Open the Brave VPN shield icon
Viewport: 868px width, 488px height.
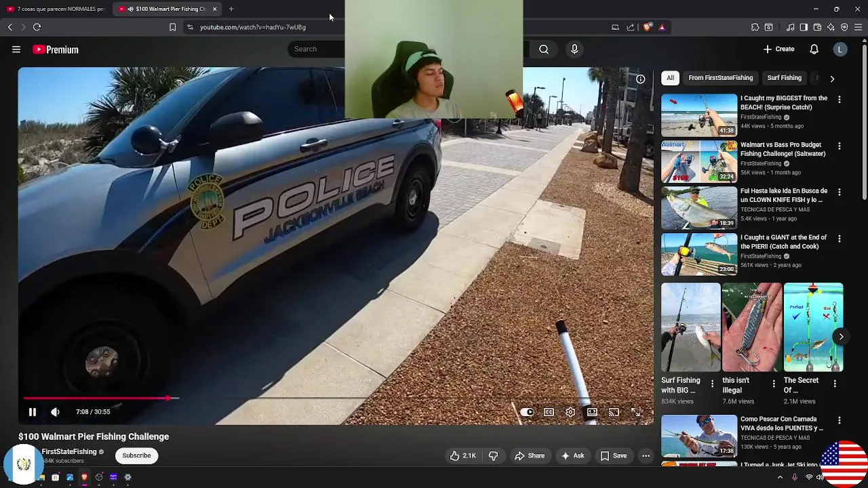(x=844, y=27)
